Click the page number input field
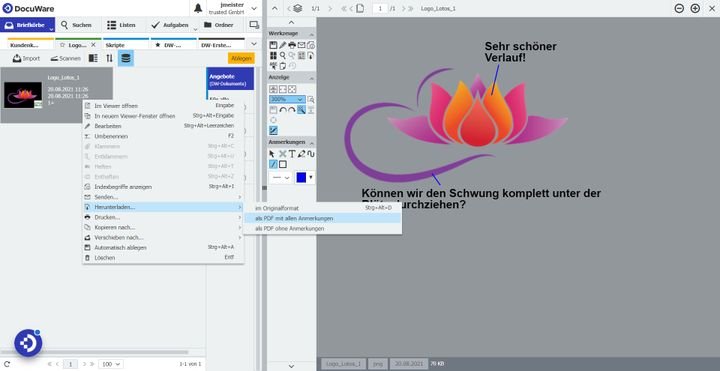The width and height of the screenshot is (720, 371). coord(380,8)
